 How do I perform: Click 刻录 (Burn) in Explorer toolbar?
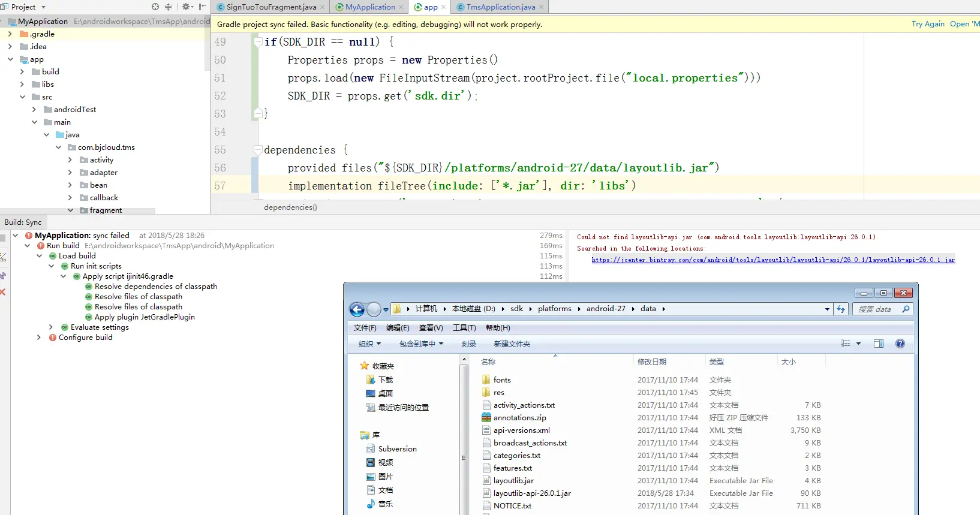468,344
